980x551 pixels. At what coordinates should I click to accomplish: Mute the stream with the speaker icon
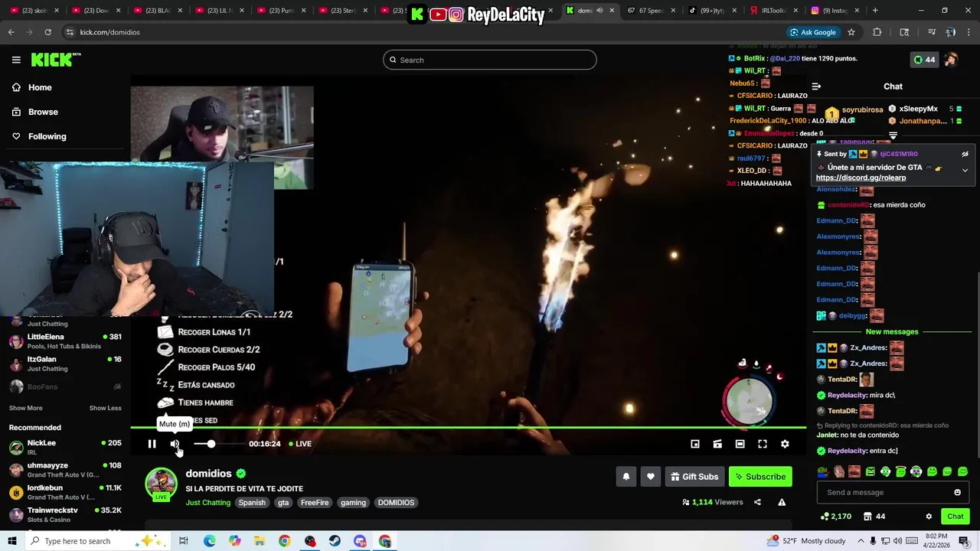[x=175, y=444]
